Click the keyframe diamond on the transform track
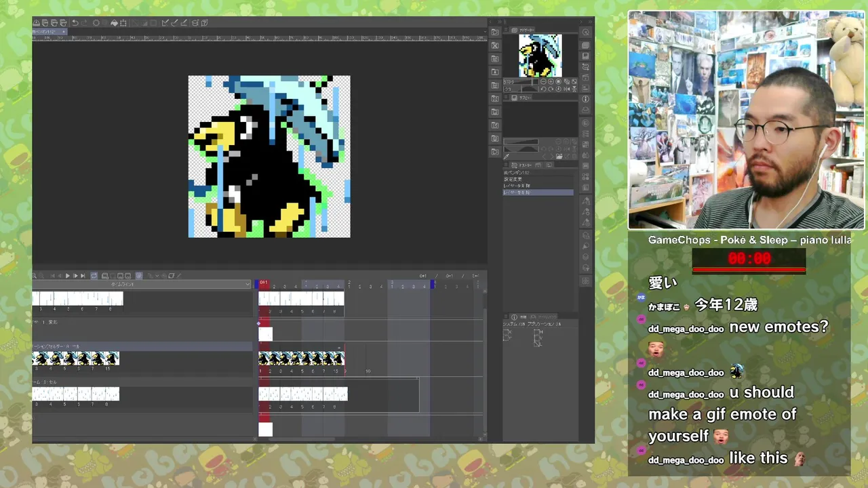The height and width of the screenshot is (488, 868). pos(258,323)
